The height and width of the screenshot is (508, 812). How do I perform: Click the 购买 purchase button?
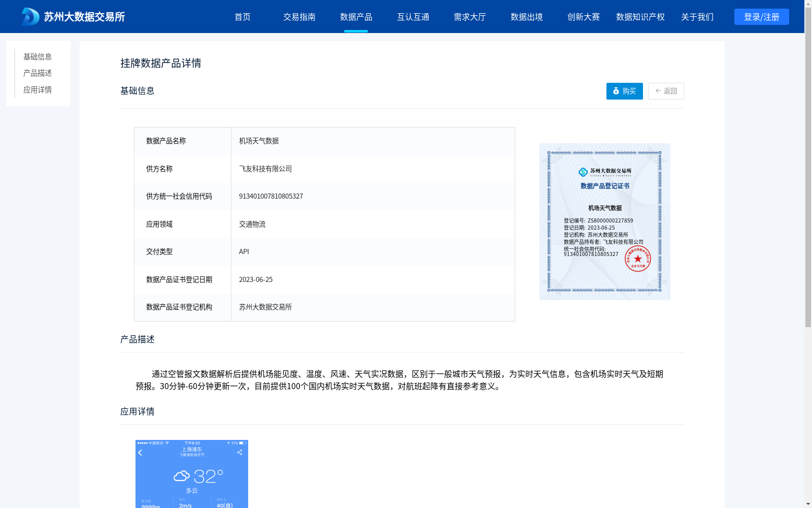point(625,91)
